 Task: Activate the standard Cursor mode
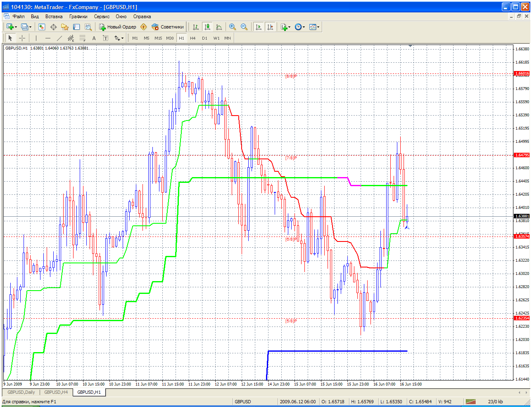(x=10, y=38)
